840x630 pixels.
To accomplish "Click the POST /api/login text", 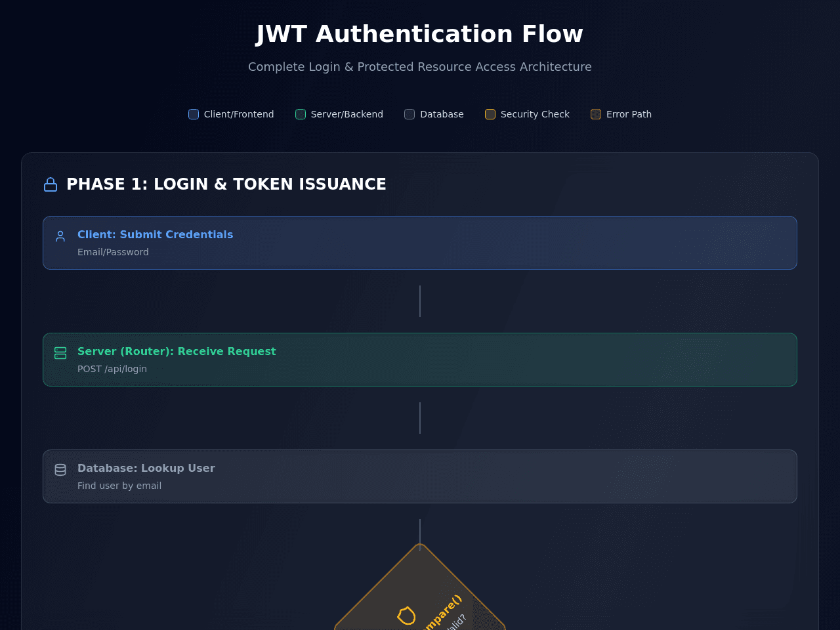I will (112, 369).
